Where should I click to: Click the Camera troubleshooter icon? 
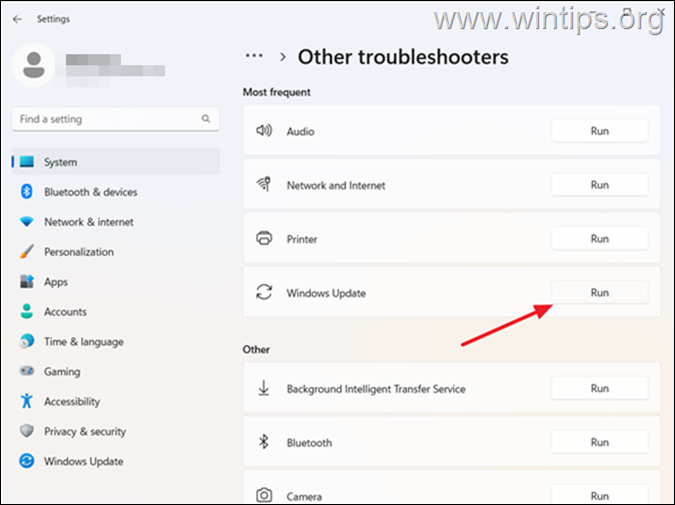[x=264, y=495]
